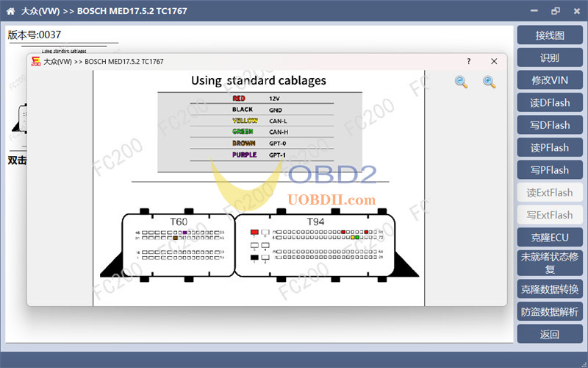Viewport: 588px width, 368px height.
Task: Click the 读DFlash button
Action: click(x=550, y=103)
